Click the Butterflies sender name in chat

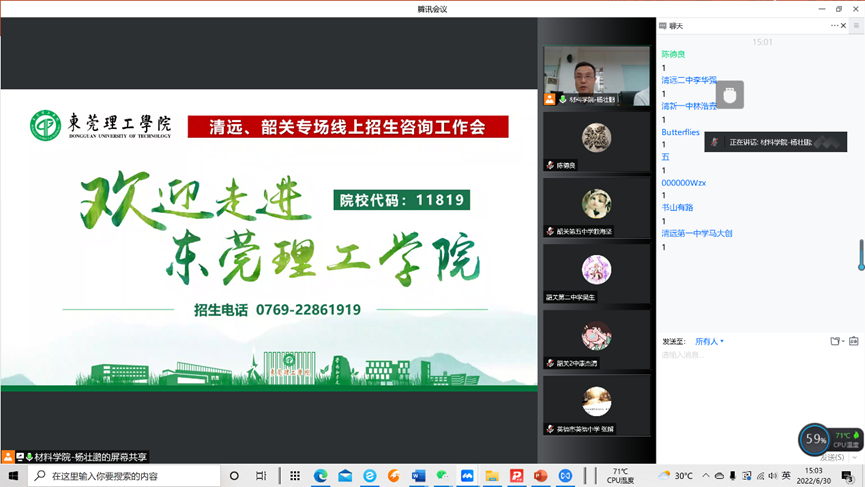coord(680,132)
